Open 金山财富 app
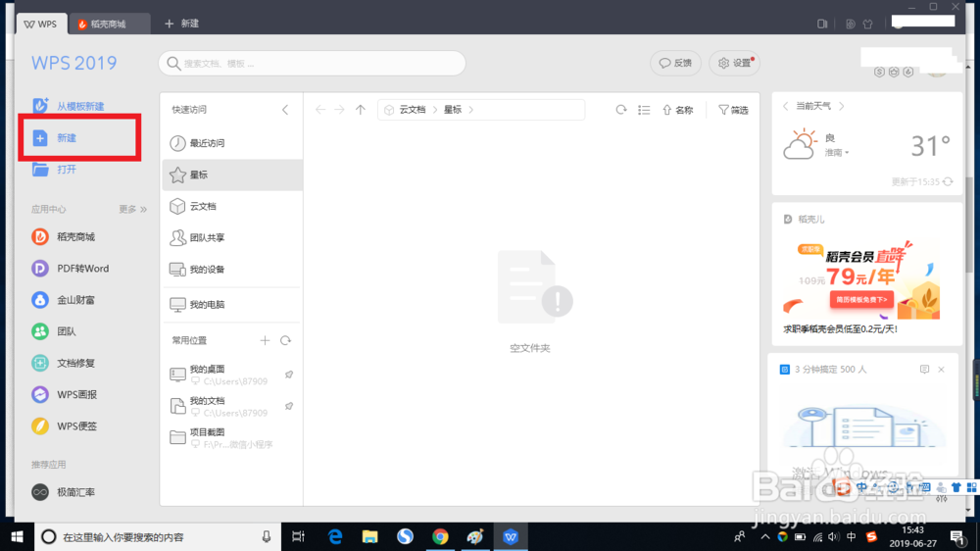 tap(63, 300)
